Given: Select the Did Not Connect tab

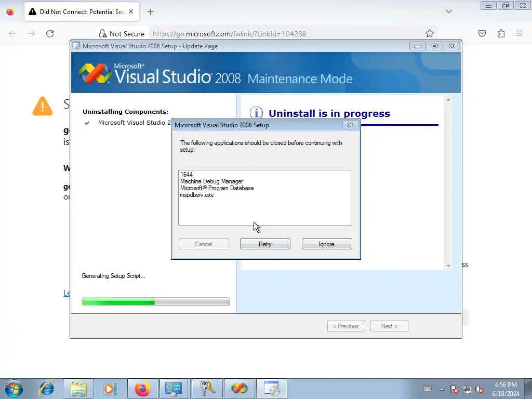Looking at the screenshot, I should 82,12.
